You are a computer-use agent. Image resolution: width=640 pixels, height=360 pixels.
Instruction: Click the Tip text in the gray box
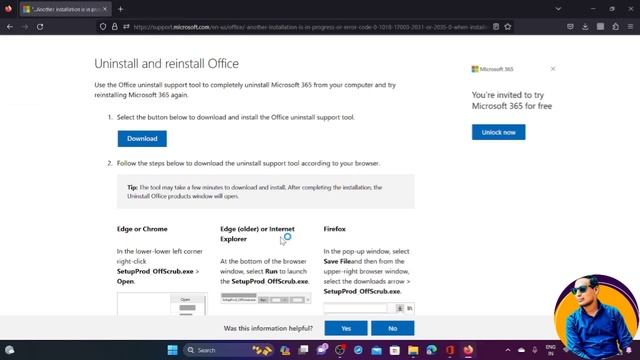[x=255, y=192]
